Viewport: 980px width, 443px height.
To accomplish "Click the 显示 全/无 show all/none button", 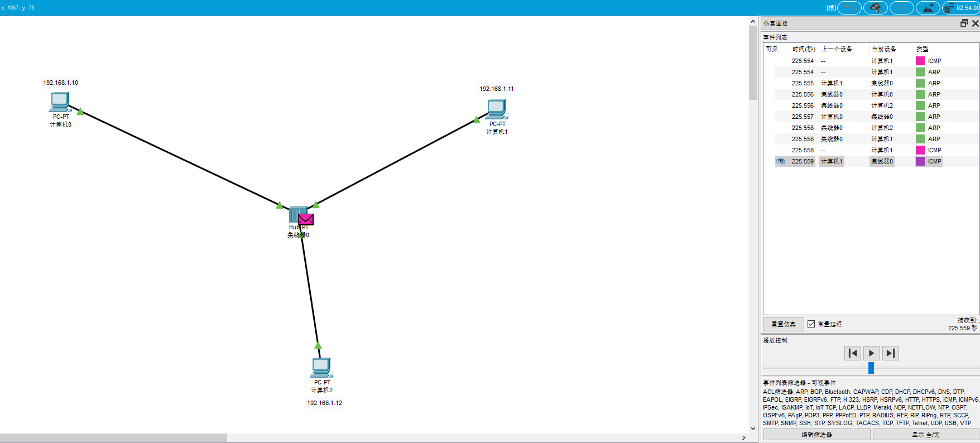I will [926, 435].
